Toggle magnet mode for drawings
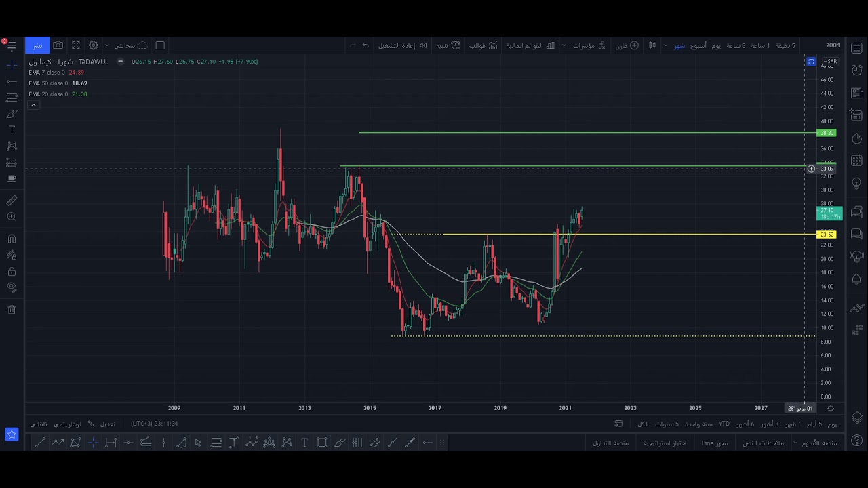 tap(12, 239)
